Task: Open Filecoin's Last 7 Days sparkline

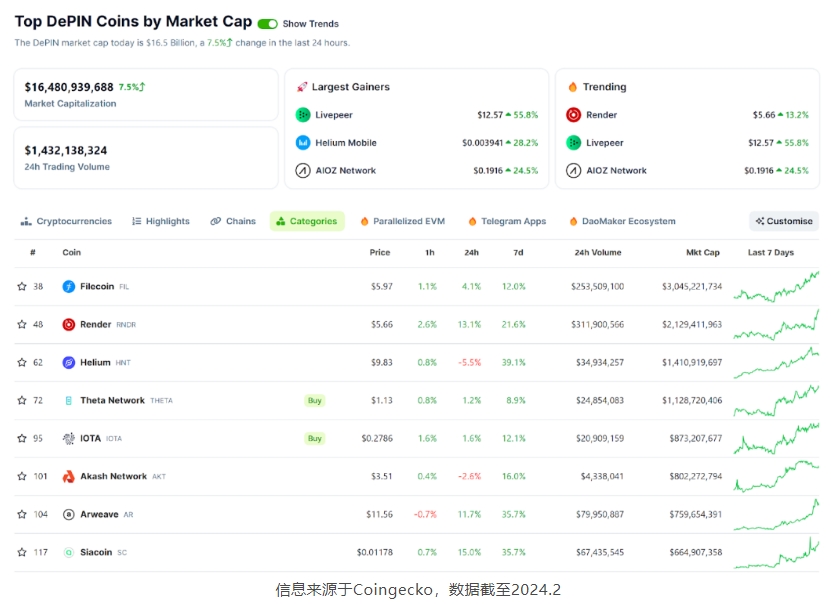Action: pos(776,287)
